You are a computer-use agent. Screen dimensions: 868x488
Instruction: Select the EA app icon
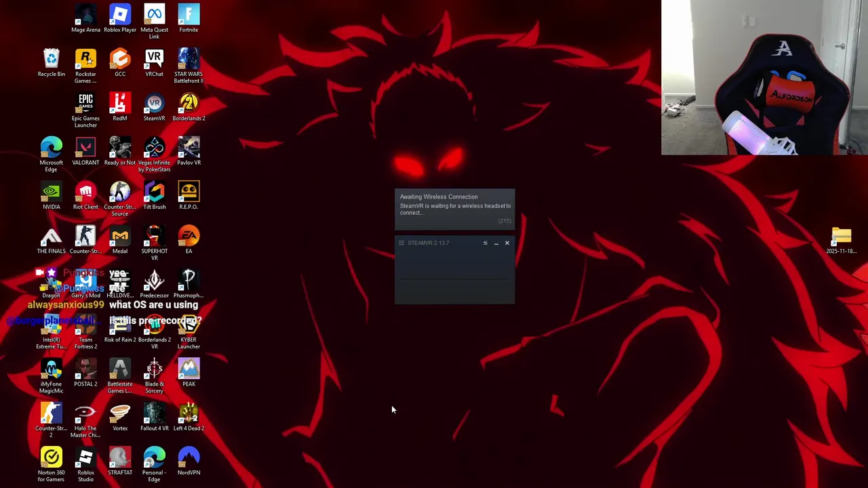[189, 240]
